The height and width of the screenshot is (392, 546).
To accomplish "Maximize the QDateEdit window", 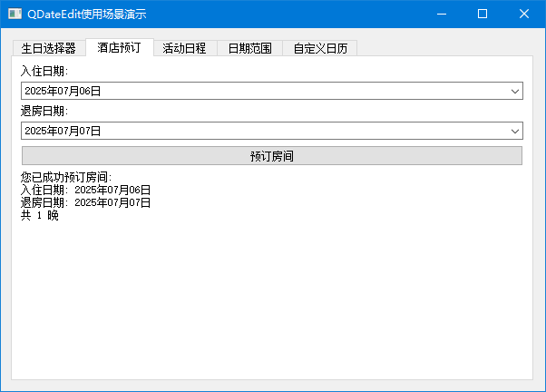I will [x=483, y=14].
